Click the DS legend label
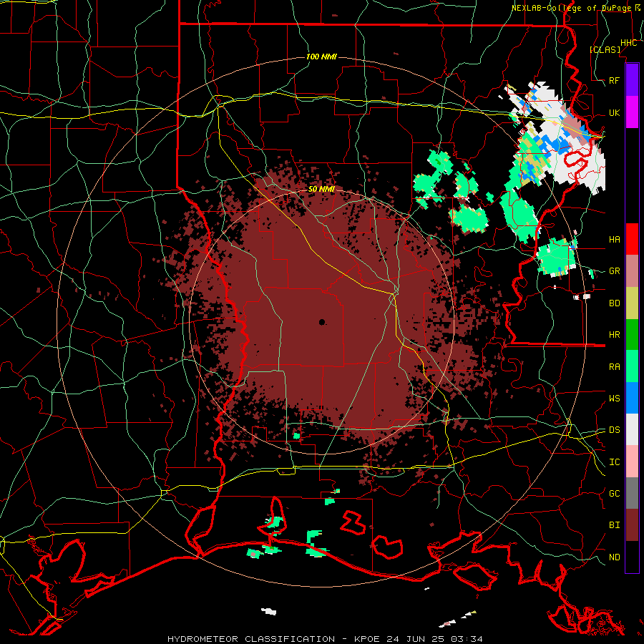The height and width of the screenshot is (644, 644). pyautogui.click(x=615, y=429)
